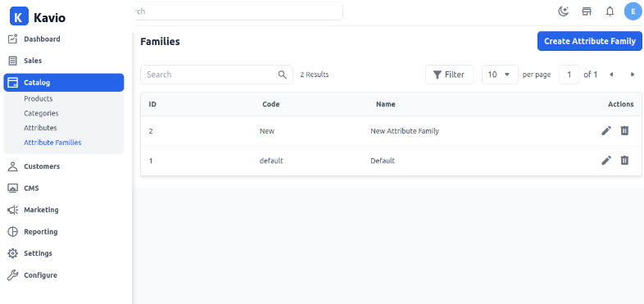This screenshot has height=304, width=644.
Task: Open the notifications bell
Action: pos(610,11)
